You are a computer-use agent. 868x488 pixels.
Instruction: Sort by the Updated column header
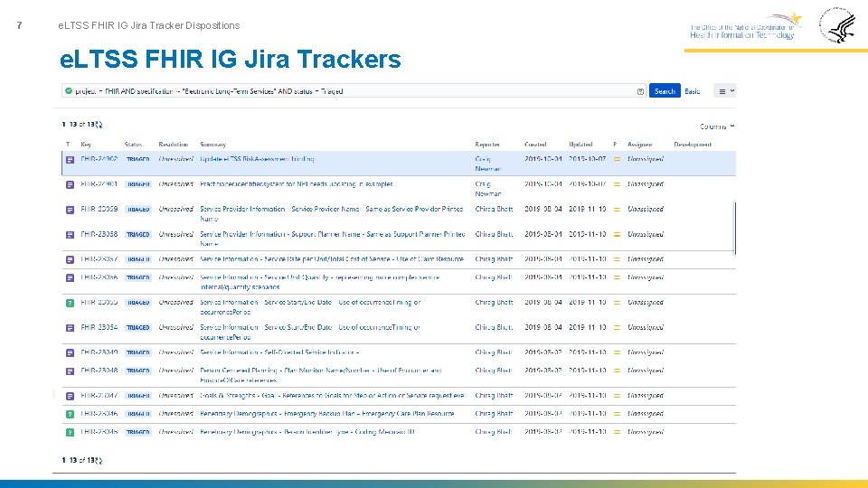click(580, 145)
